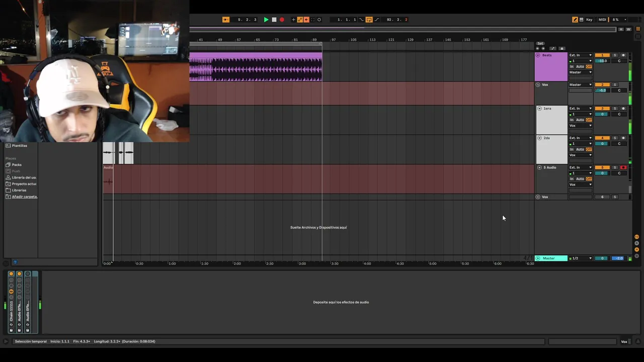Fold the 1era track
644x362 pixels.
[539, 109]
